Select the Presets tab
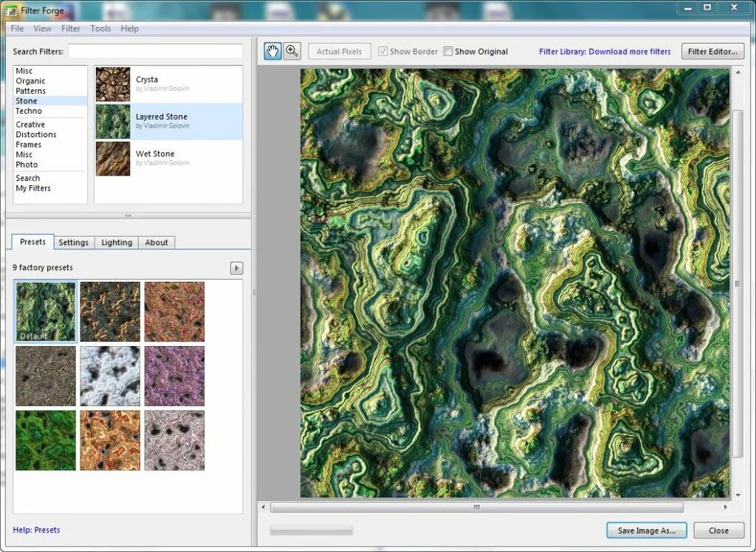 [x=32, y=242]
